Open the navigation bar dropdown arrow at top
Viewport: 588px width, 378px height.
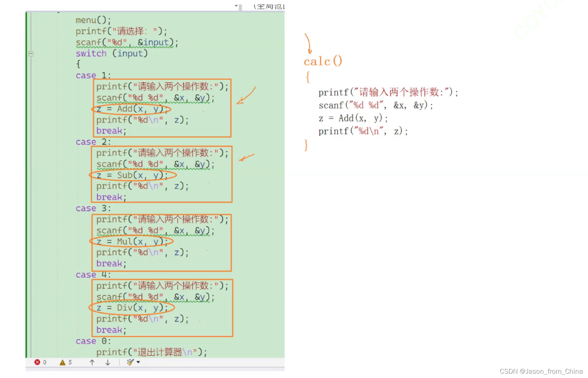[x=236, y=6]
